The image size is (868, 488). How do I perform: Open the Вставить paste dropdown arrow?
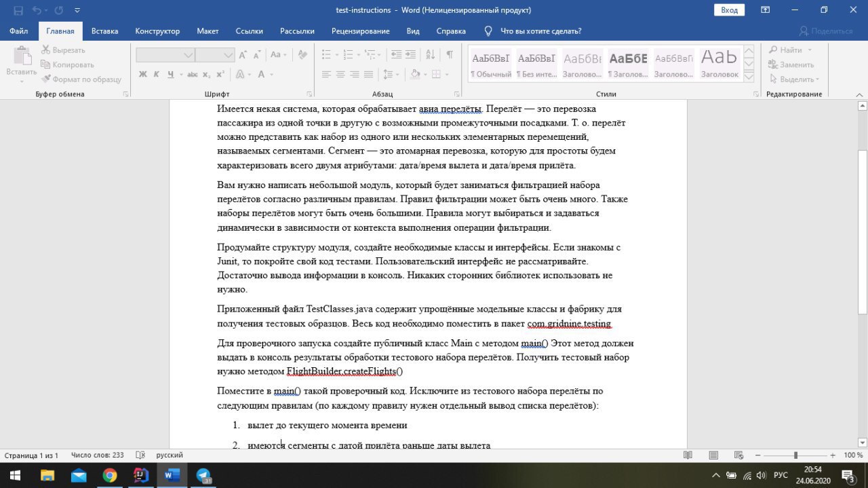point(22,81)
